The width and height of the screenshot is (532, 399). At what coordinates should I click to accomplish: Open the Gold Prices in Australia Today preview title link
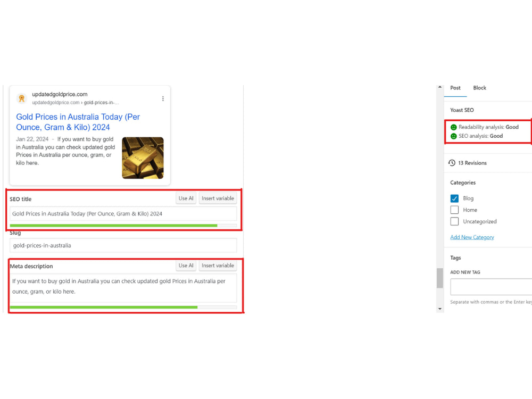[78, 122]
